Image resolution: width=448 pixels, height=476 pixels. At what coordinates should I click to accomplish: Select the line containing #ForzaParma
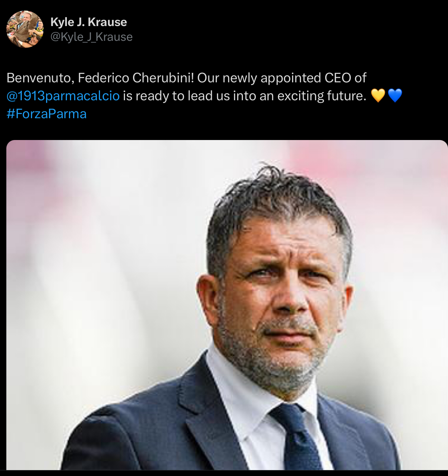click(46, 114)
